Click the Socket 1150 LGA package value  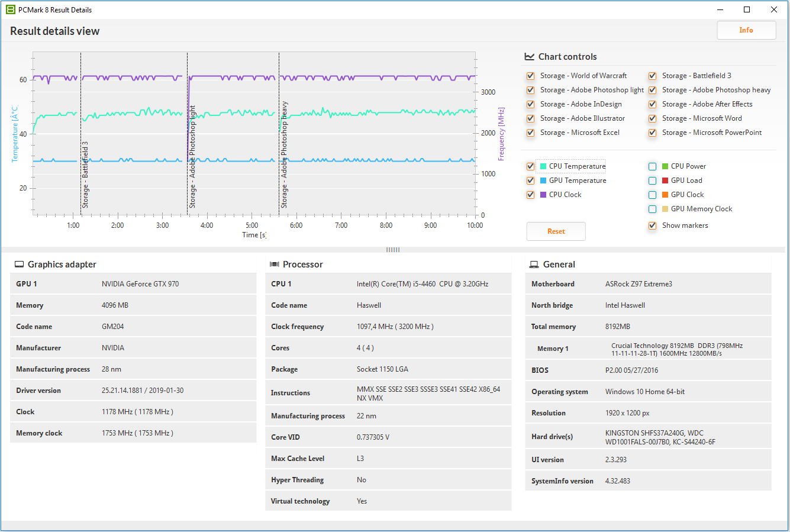point(382,369)
